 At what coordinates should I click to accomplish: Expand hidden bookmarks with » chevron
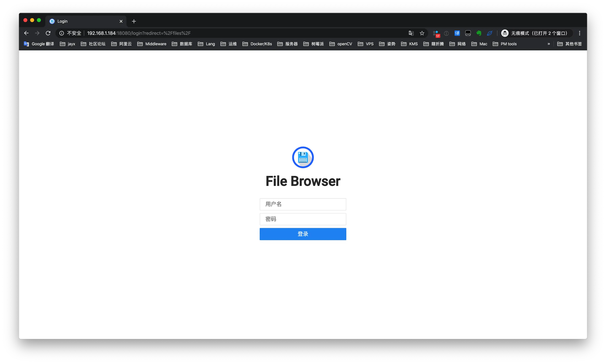(549, 44)
